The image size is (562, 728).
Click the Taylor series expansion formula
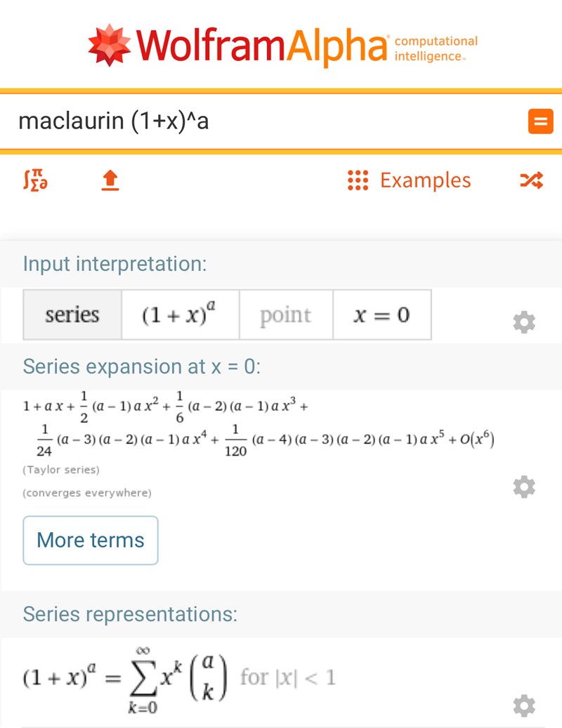tap(259, 425)
